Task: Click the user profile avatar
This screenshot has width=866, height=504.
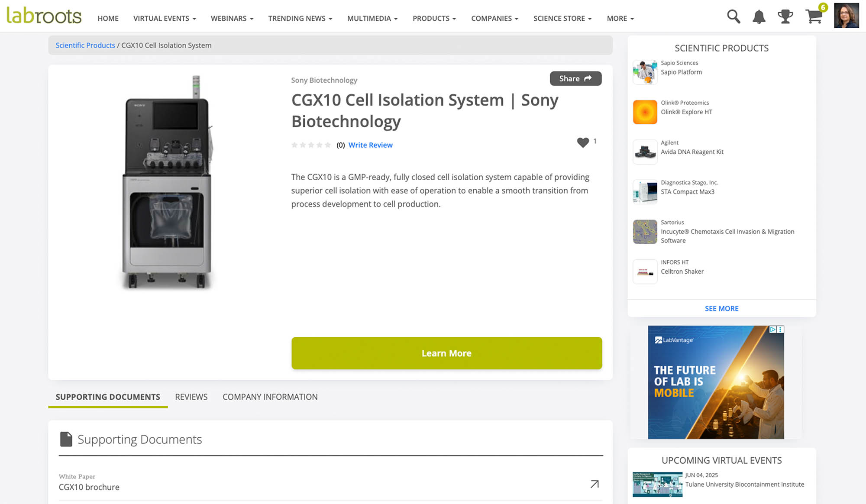Action: [846, 16]
